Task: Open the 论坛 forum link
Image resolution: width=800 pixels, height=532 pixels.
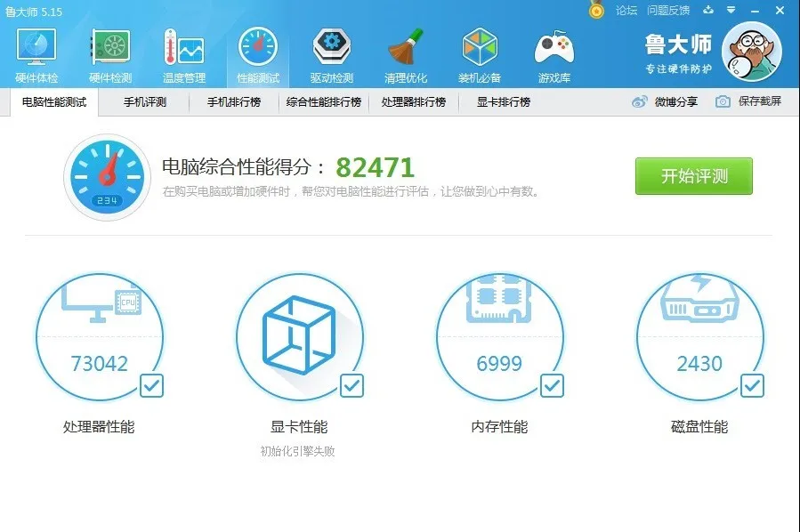Action: click(626, 10)
